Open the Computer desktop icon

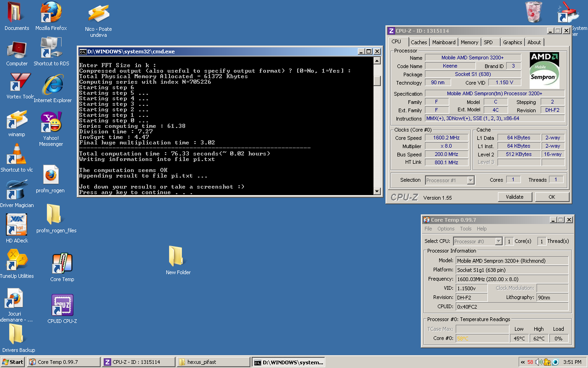click(x=17, y=53)
